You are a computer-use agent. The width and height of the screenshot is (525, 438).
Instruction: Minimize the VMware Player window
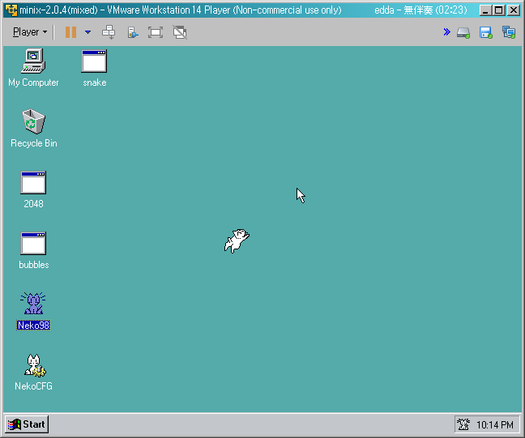click(485, 10)
